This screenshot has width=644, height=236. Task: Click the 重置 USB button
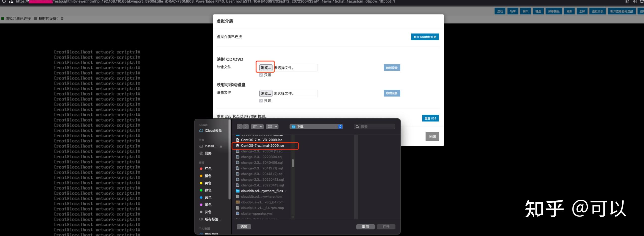pyautogui.click(x=430, y=118)
